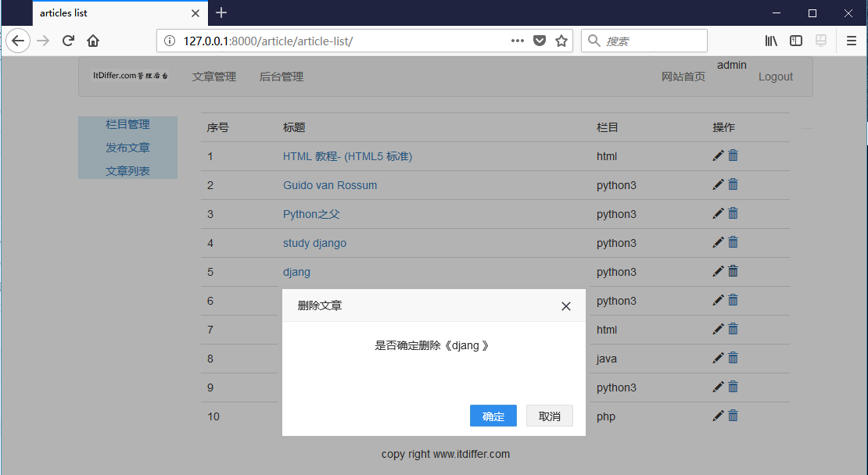Image resolution: width=868 pixels, height=475 pixels.
Task: Click the 栏目 column header
Action: click(608, 128)
